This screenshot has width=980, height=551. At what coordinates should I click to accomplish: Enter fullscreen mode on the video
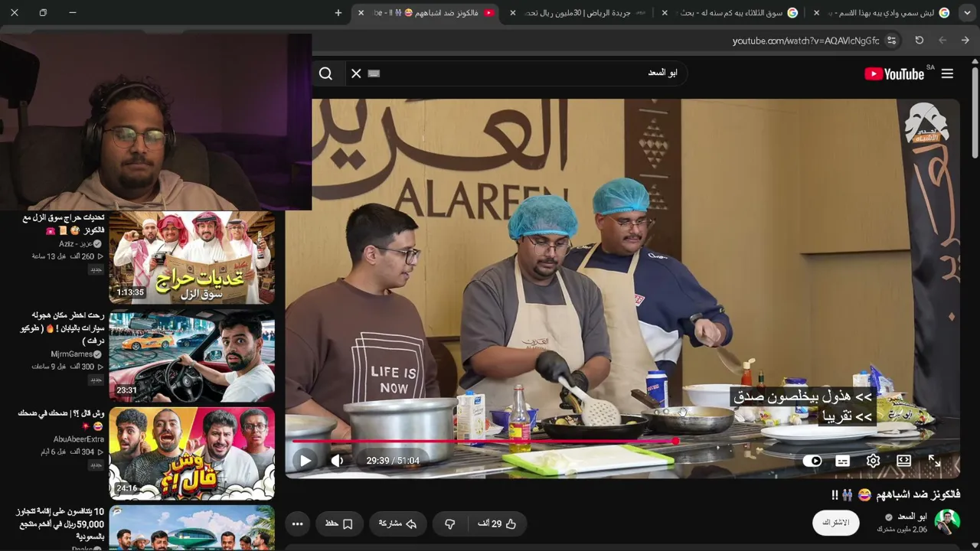(x=934, y=461)
